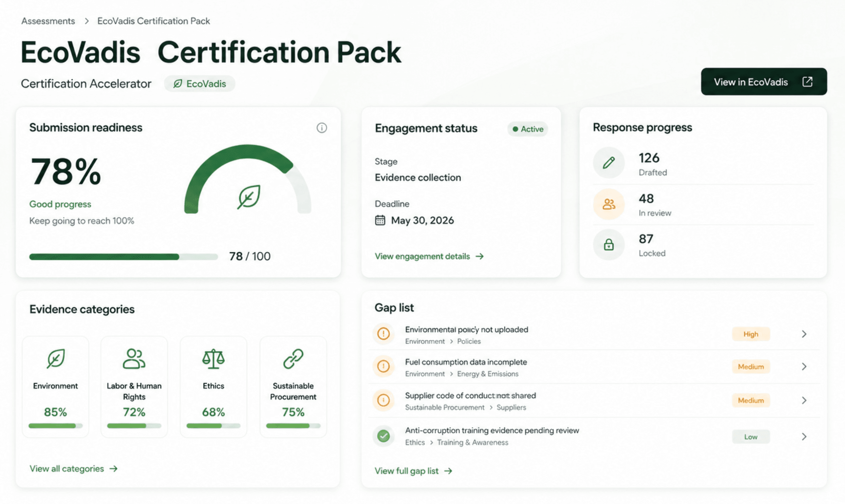The image size is (845, 504).
Task: Expand Supplier code of conduct gap chevron
Action: 804,400
